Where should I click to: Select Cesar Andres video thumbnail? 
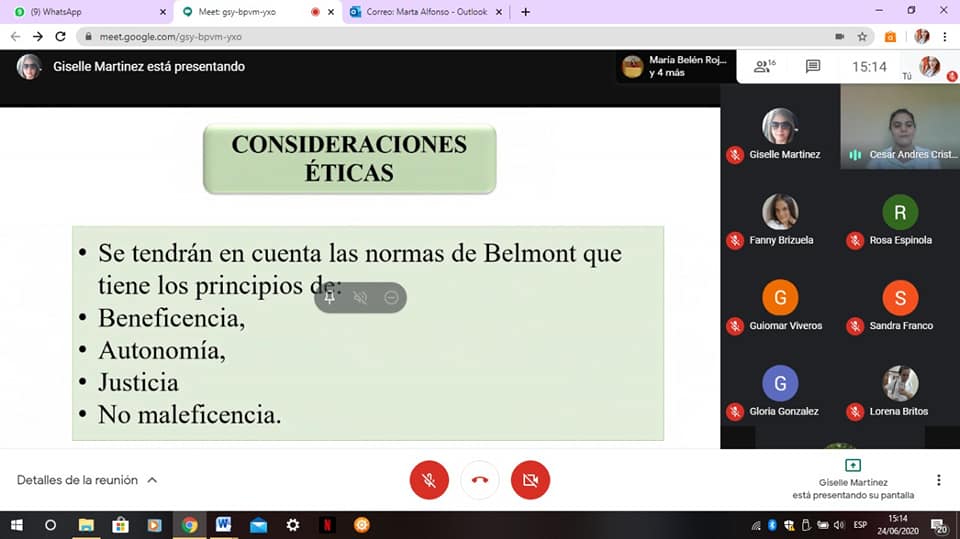click(900, 125)
